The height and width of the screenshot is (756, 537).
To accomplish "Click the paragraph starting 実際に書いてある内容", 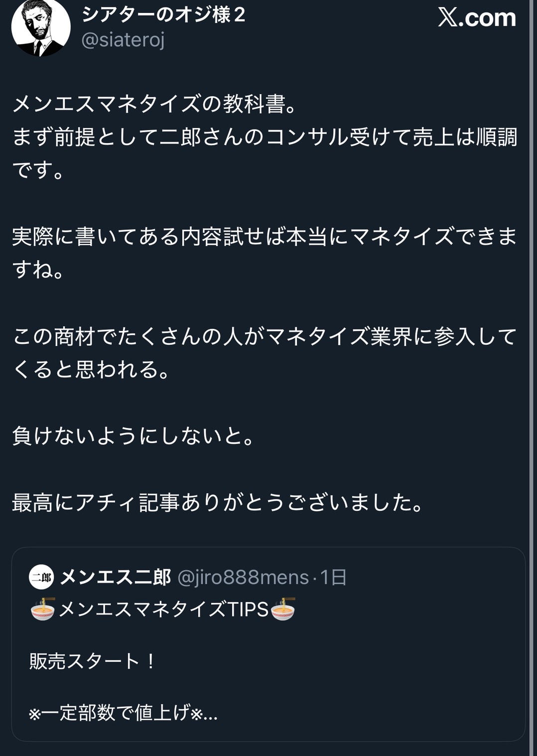I will (264, 237).
